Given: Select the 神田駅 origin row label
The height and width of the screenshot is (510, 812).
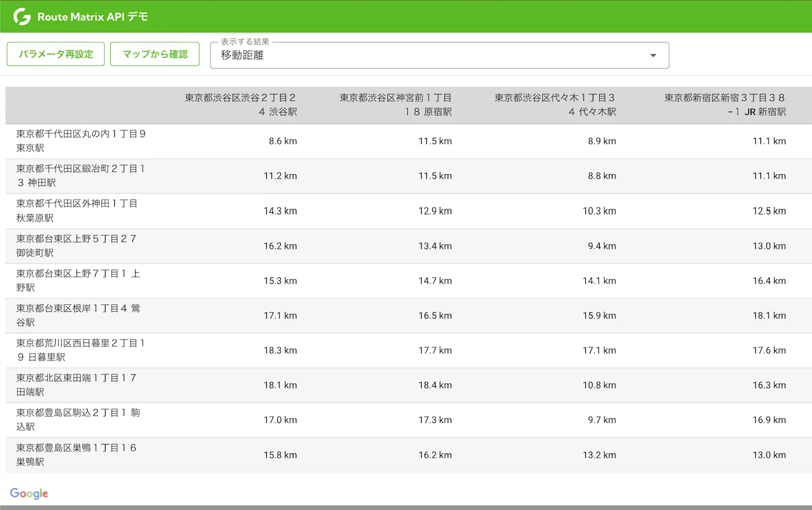Looking at the screenshot, I should coord(81,176).
